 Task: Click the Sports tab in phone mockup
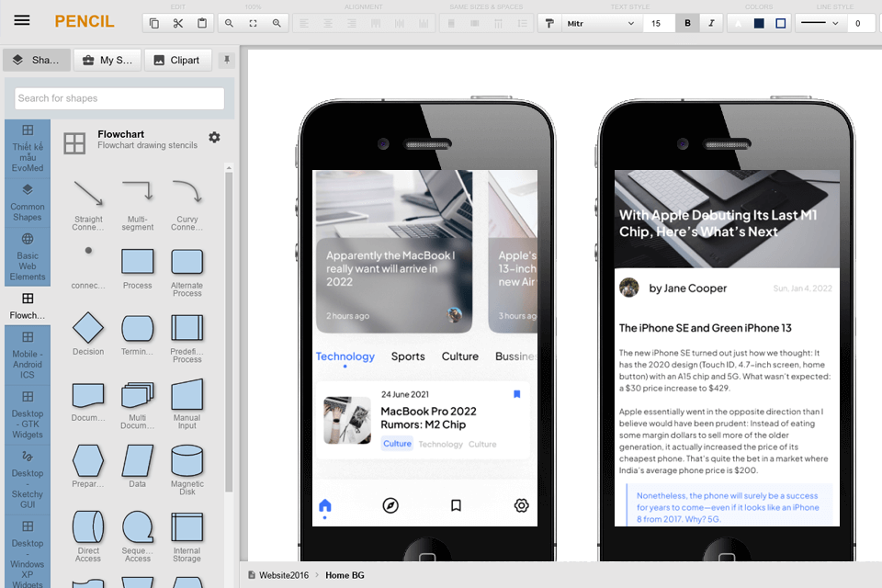pyautogui.click(x=408, y=356)
